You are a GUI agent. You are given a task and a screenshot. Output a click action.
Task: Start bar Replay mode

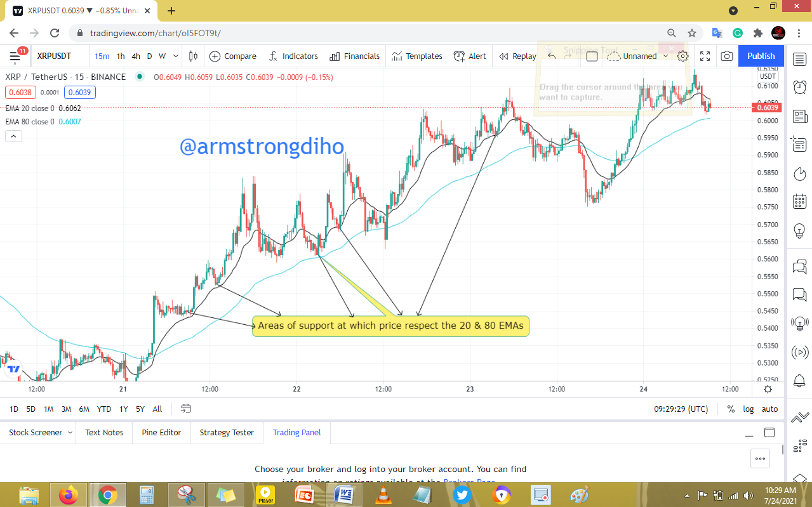click(x=517, y=56)
